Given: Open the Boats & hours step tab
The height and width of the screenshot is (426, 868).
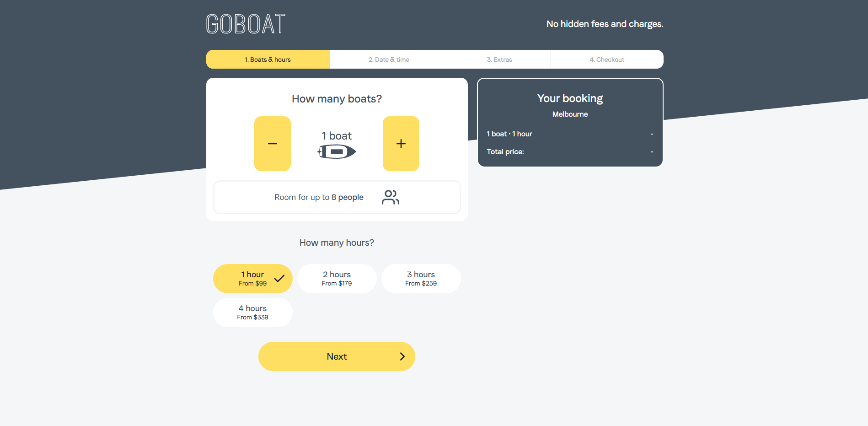Looking at the screenshot, I should coord(268,59).
